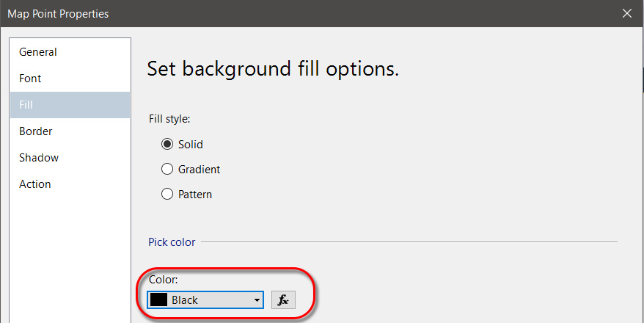Switch to the Font page
Image resolution: width=644 pixels, height=323 pixels.
pos(30,79)
